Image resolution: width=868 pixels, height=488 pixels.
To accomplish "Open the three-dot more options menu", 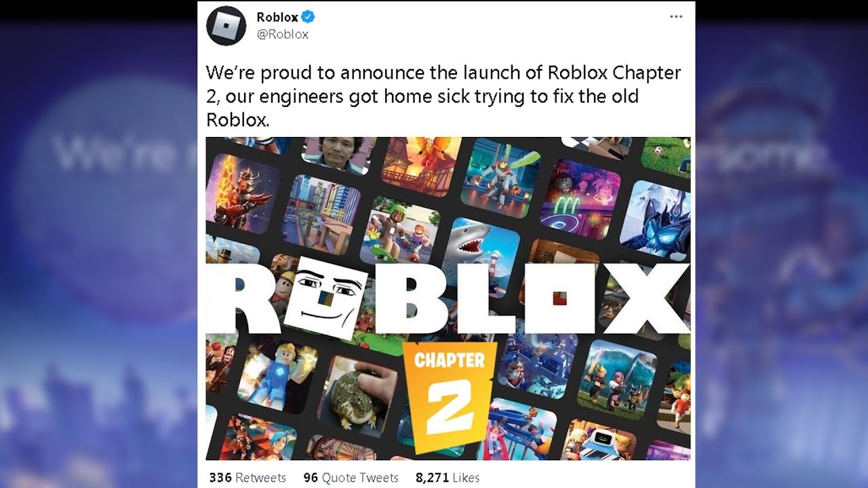I will click(x=676, y=17).
